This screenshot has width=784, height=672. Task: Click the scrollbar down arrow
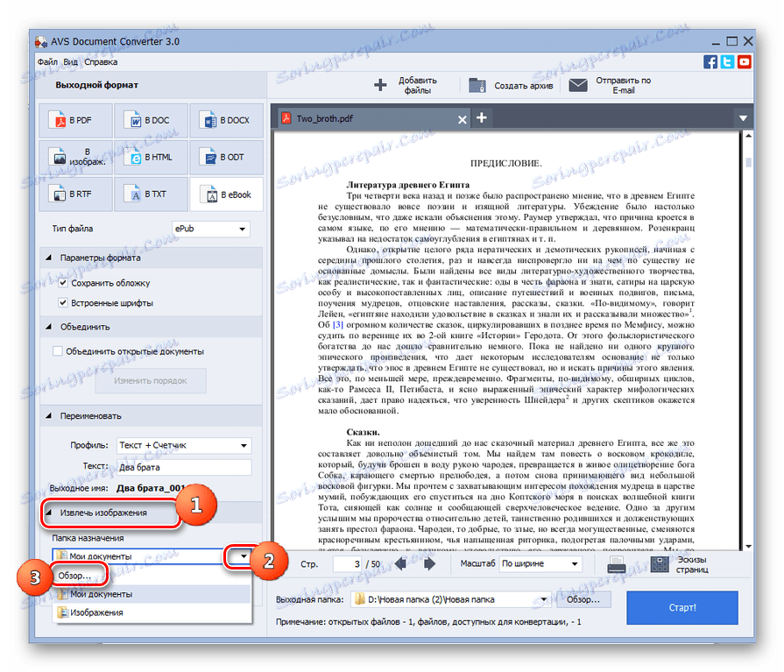click(x=748, y=546)
